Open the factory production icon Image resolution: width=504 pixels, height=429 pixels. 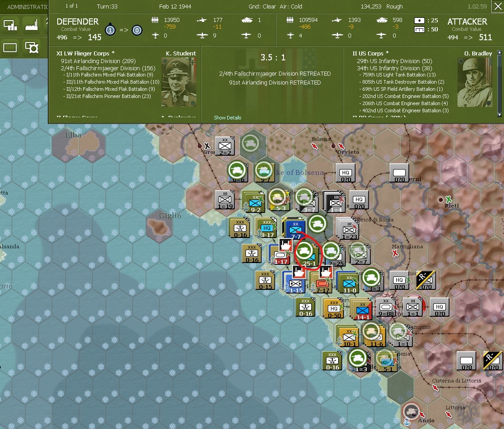point(31,25)
